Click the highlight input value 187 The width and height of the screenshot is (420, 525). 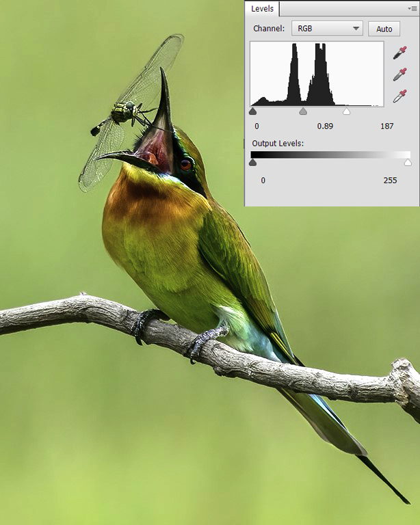click(x=387, y=126)
